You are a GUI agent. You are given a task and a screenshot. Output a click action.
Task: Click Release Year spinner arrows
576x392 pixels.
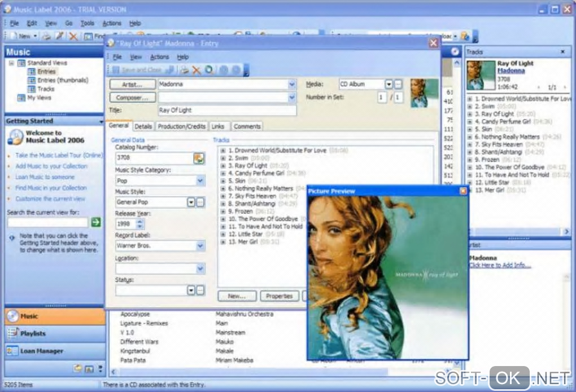point(139,223)
